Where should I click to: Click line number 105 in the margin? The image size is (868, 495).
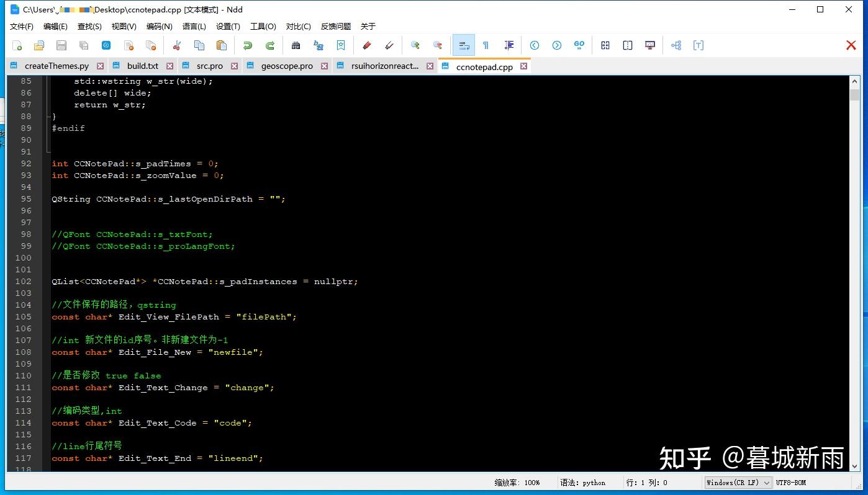[23, 317]
